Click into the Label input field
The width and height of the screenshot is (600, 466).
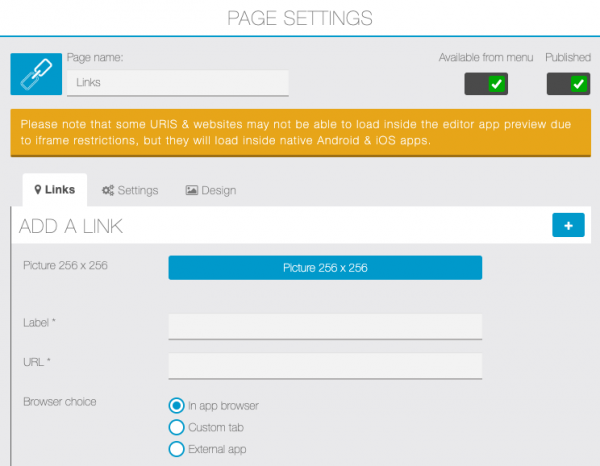click(325, 327)
